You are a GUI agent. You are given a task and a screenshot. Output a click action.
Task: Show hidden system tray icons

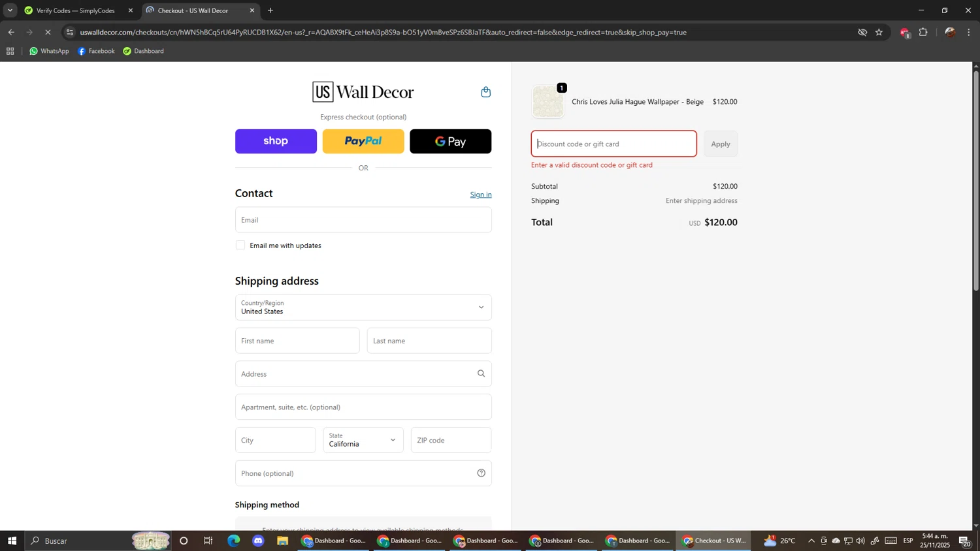point(811,541)
